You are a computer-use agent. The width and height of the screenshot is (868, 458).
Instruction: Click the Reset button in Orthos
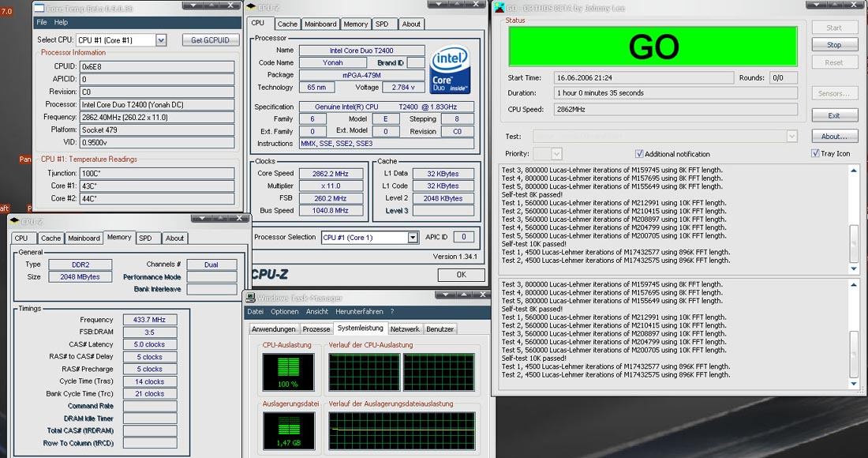(x=834, y=62)
